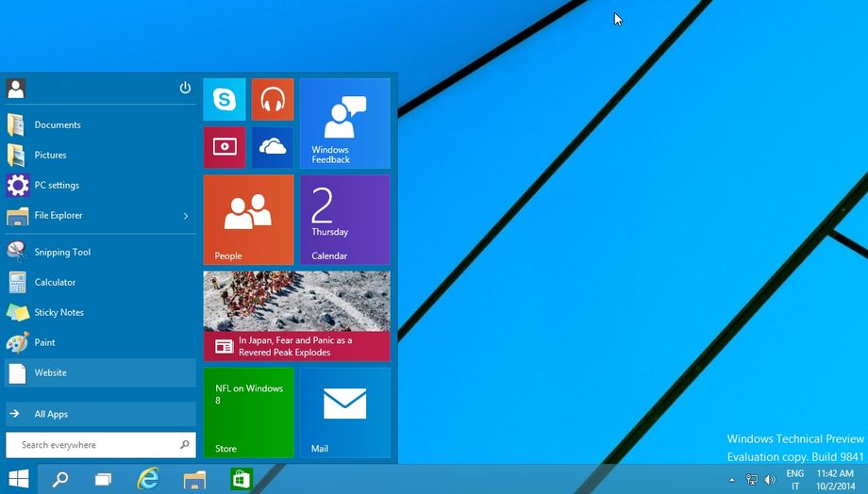Viewport: 868px width, 494px height.
Task: Open PC settings from Start menu
Action: click(x=57, y=185)
